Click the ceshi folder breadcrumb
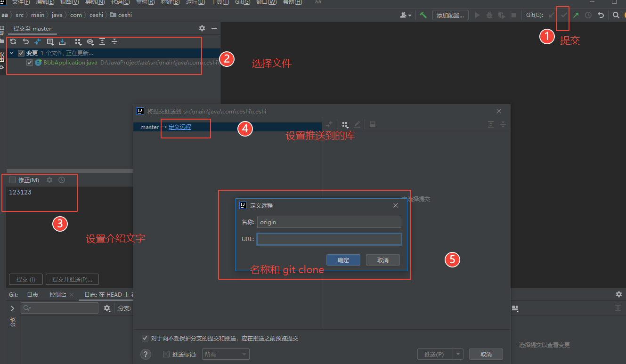 (121, 15)
